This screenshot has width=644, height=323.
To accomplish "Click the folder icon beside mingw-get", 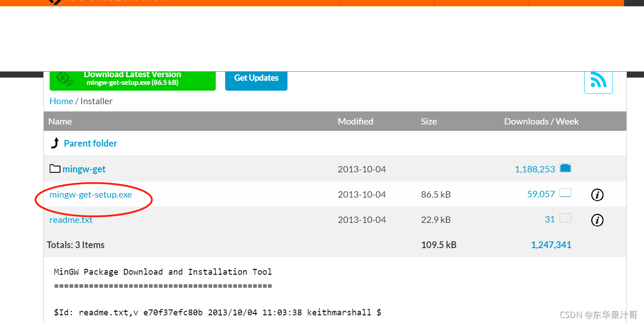I will (54, 168).
